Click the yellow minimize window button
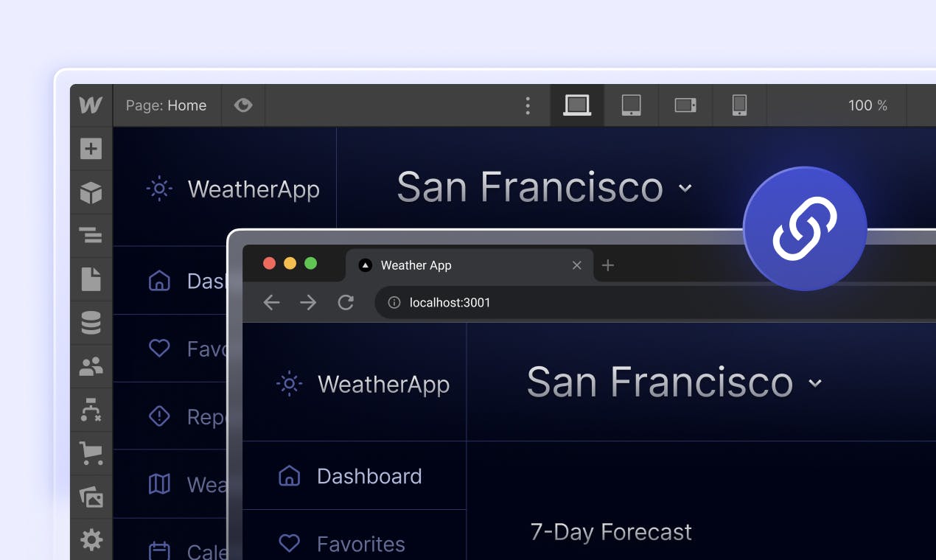 pyautogui.click(x=290, y=263)
